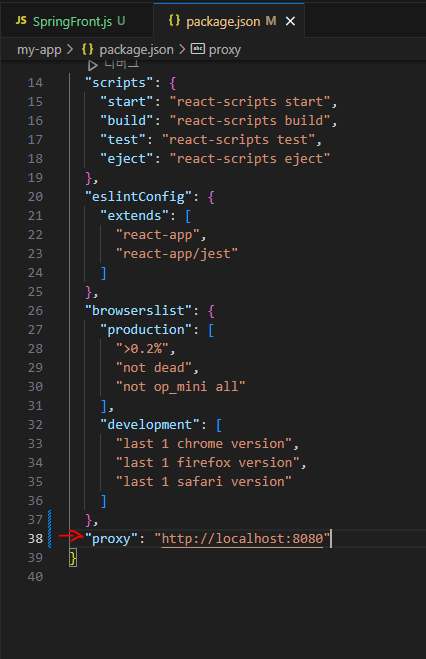Open the my-app breadcrumb folder
The height and width of the screenshot is (659, 426).
[x=39, y=50]
